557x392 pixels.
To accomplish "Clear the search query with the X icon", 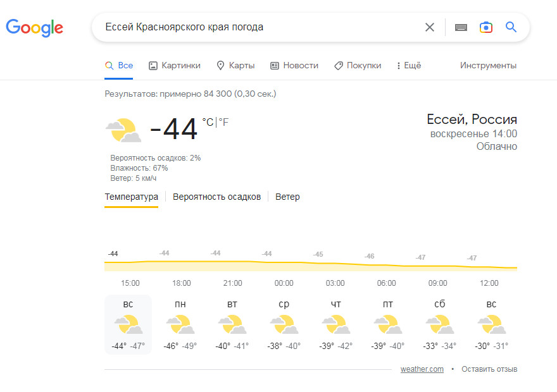I will [x=430, y=27].
